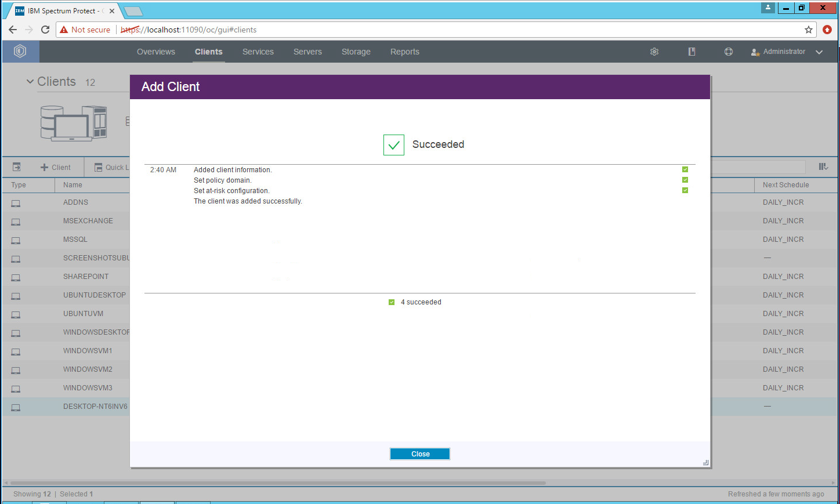Switch to the Servers tab
Viewport: 840px width, 504px height.
307,52
